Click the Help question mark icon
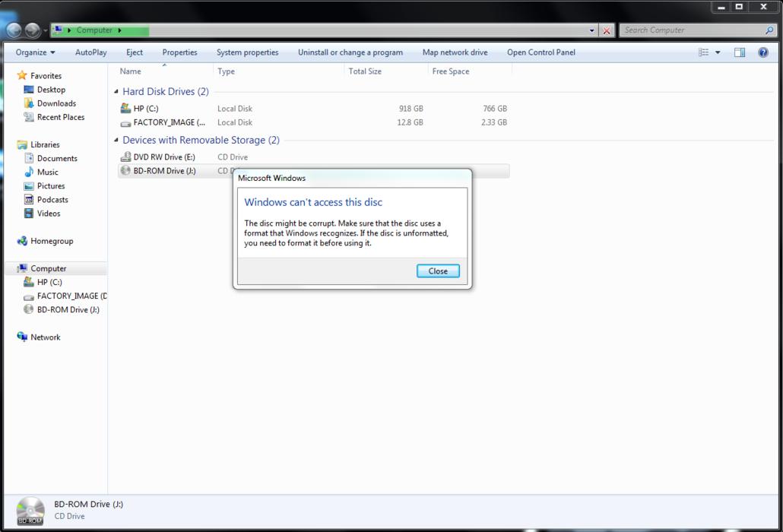The height and width of the screenshot is (532, 783). pyautogui.click(x=763, y=52)
